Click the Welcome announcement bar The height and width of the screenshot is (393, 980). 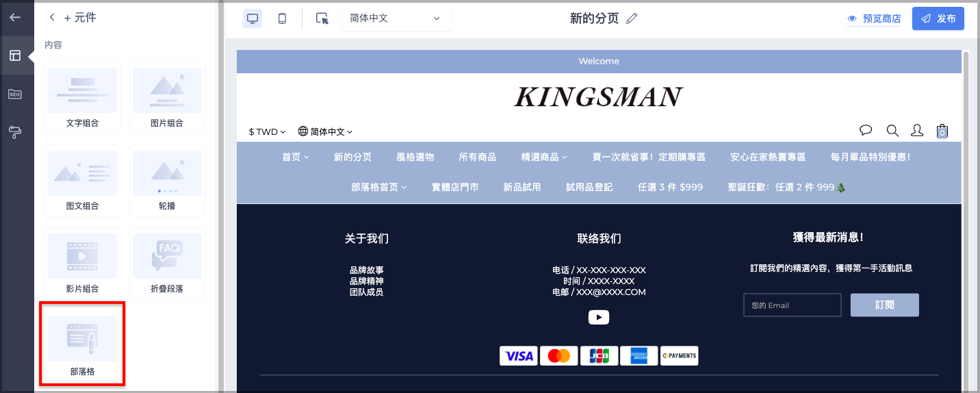coord(599,61)
